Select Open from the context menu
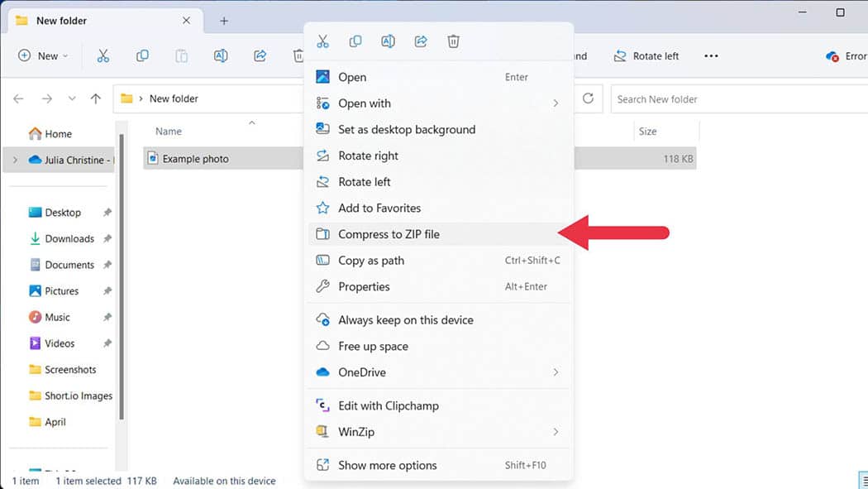868x489 pixels. (438, 77)
